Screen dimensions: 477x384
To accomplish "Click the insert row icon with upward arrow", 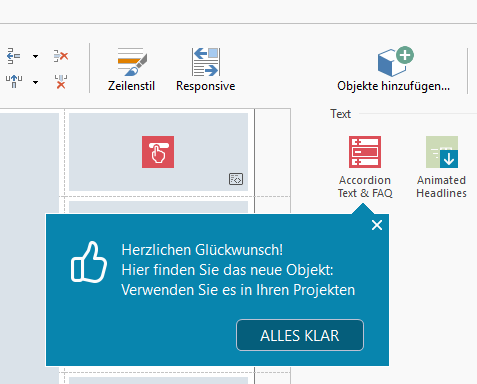I will 14,81.
